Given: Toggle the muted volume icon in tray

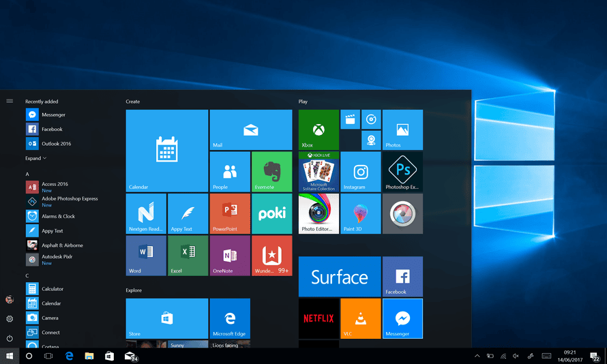Looking at the screenshot, I should tap(516, 356).
